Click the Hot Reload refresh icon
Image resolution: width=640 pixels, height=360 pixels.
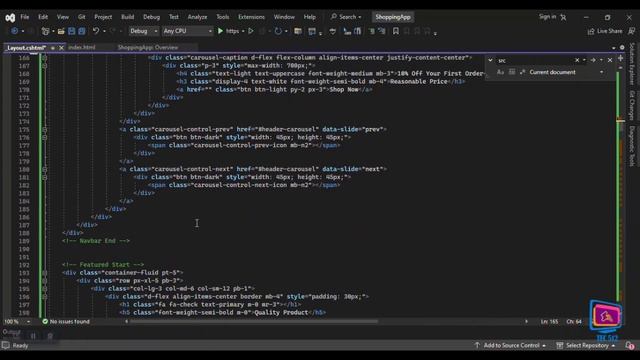click(278, 31)
